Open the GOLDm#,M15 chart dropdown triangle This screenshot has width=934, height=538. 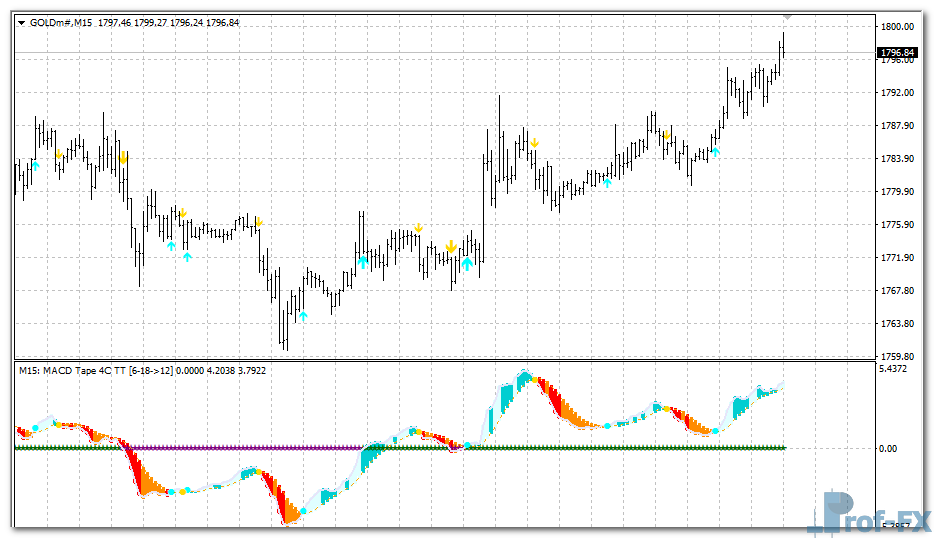click(x=22, y=22)
